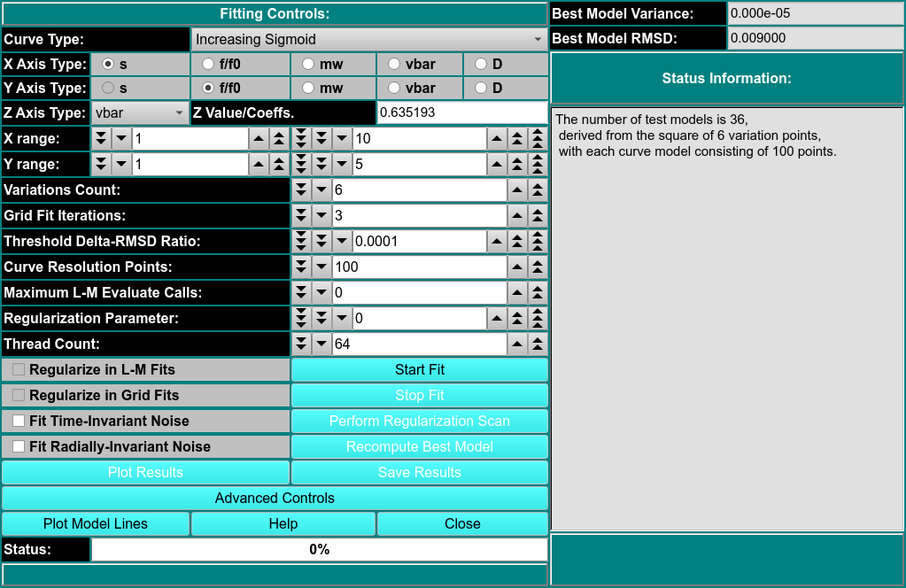Enable Fit Radially-Invariant Noise checkbox

pyautogui.click(x=19, y=447)
